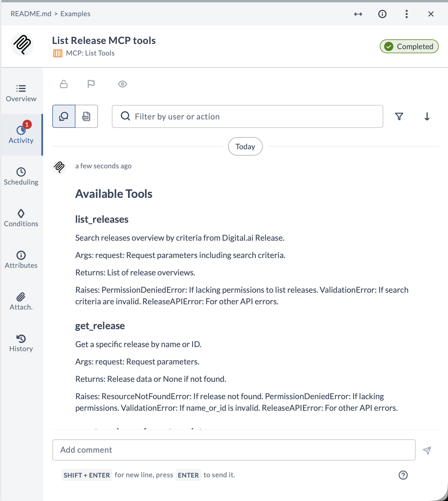Open the info circle icon in header
The width and height of the screenshot is (448, 501).
(x=382, y=14)
